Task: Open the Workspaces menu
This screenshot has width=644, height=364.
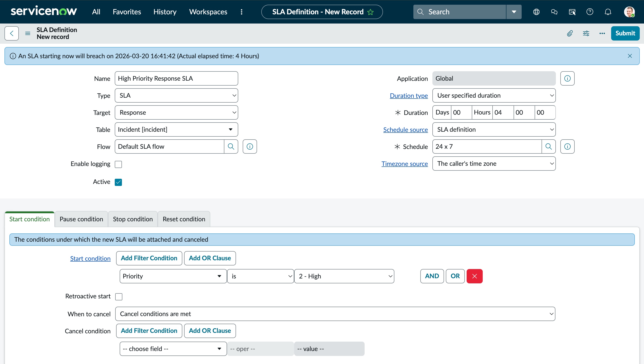Action: point(208,12)
